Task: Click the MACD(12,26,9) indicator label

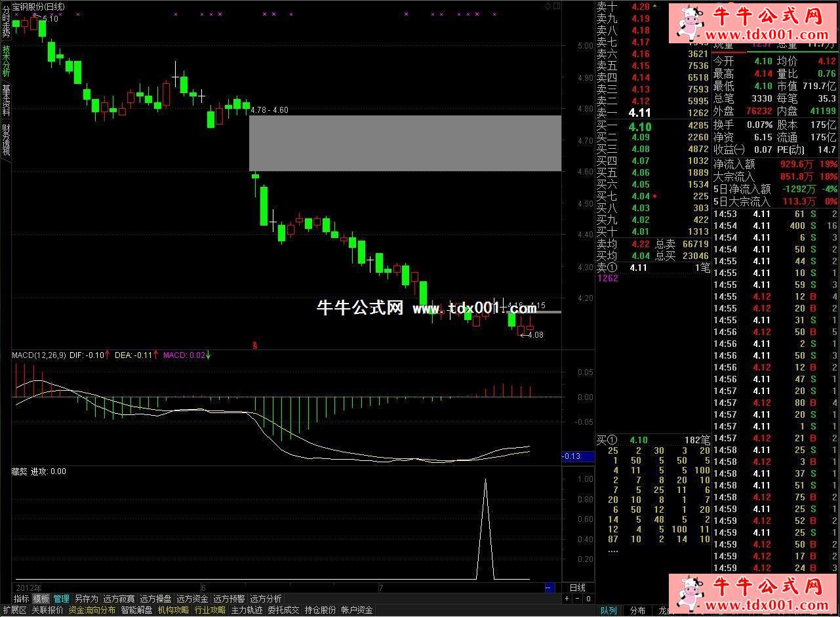Action: pyautogui.click(x=39, y=355)
